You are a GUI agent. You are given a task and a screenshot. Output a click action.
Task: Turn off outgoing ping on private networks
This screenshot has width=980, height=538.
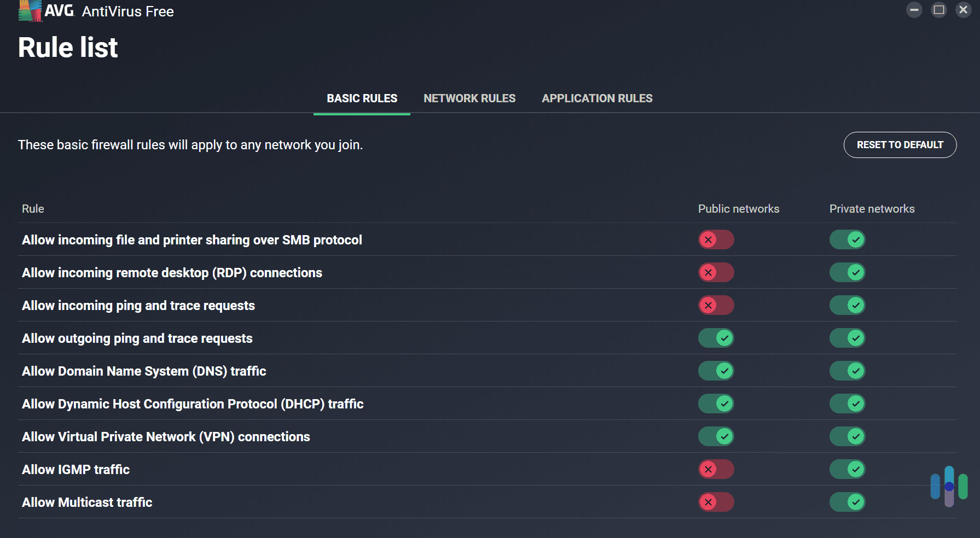(x=847, y=338)
